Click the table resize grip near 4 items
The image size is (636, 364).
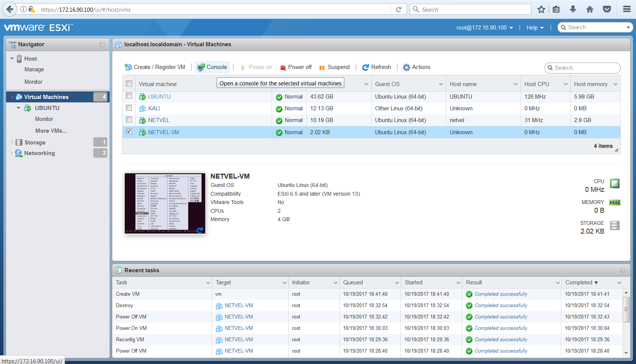(x=617, y=150)
